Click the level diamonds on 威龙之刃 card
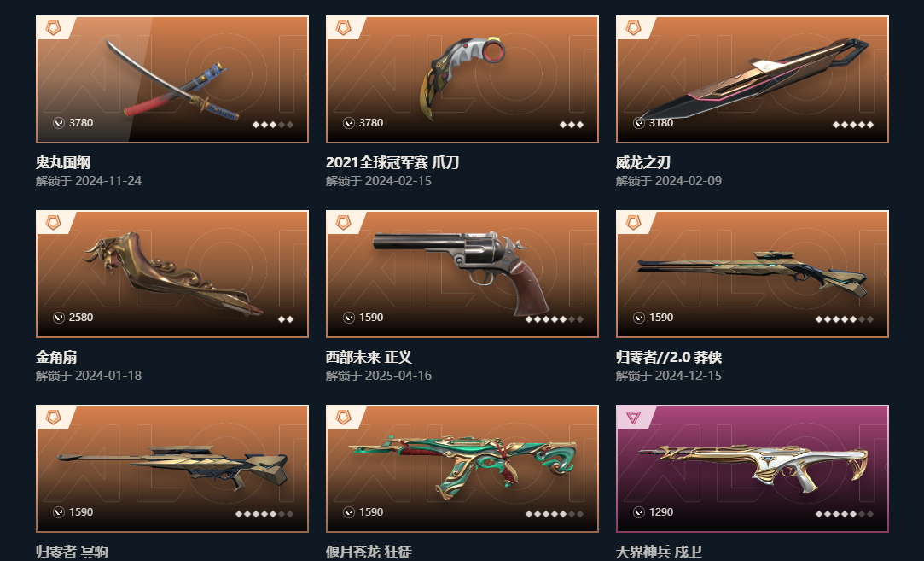 coord(852,125)
